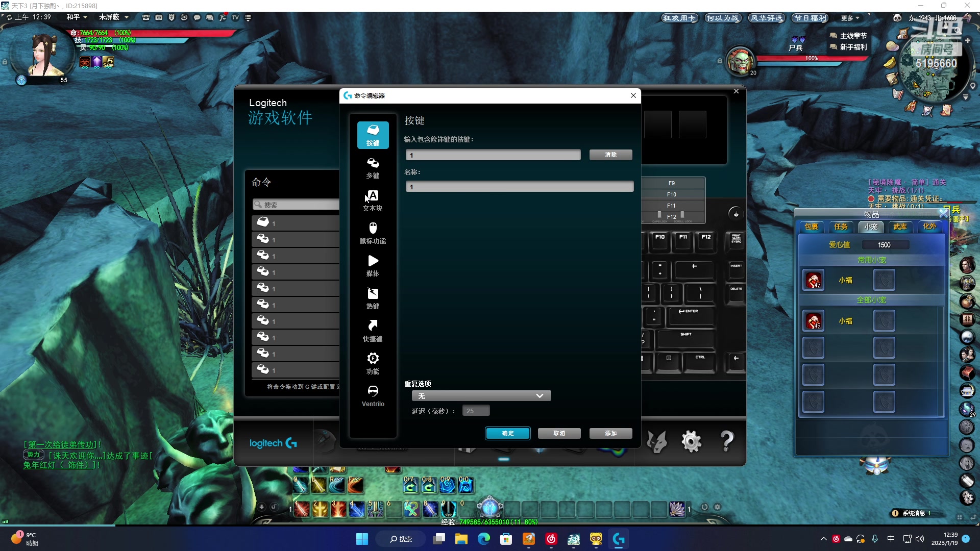Click the Logitech wolf head game-mode icon
The width and height of the screenshot is (980, 551).
click(657, 441)
